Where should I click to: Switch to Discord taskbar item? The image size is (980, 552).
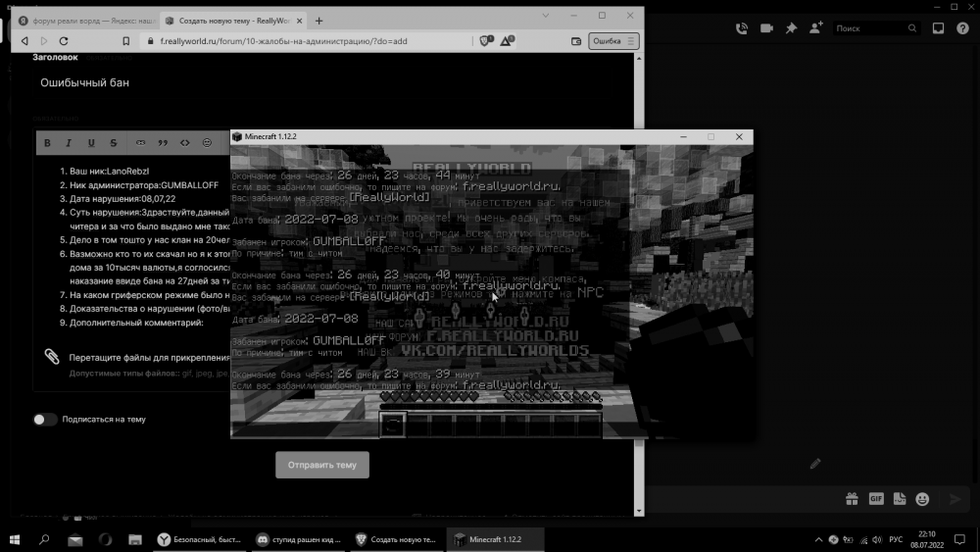coord(300,539)
